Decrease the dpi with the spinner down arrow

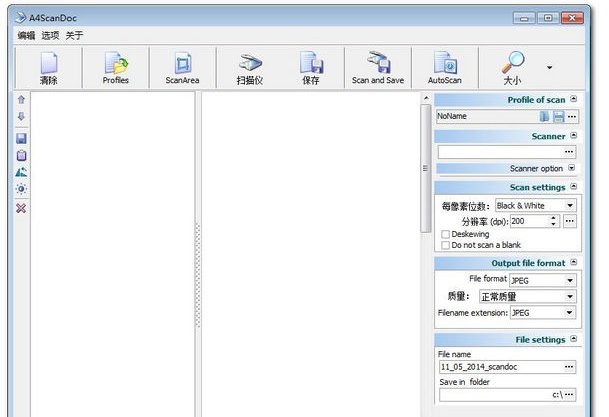tap(553, 224)
